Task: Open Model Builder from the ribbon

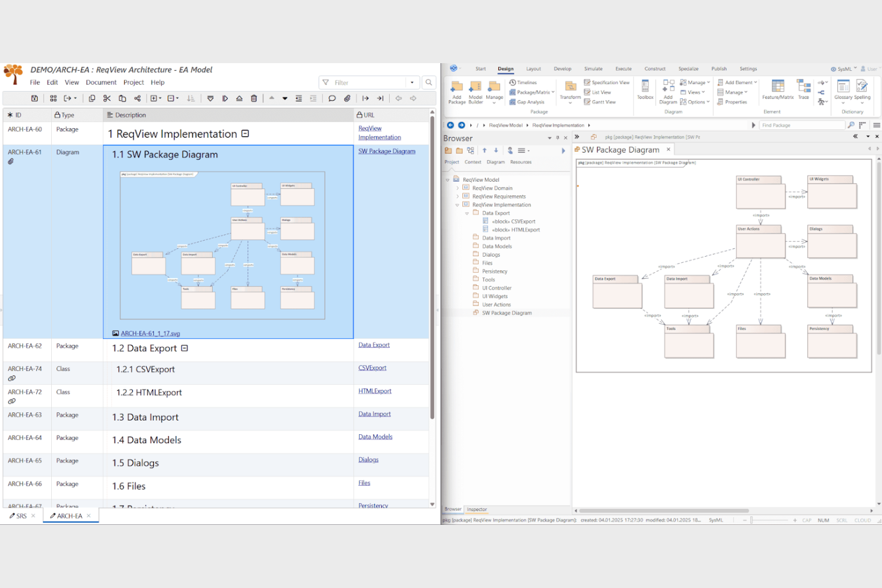Action: (476, 92)
